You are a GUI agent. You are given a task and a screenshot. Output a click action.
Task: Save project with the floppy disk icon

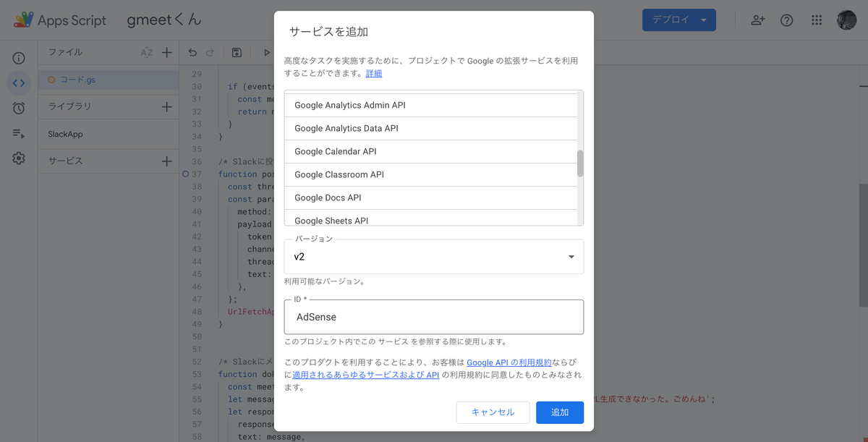237,53
